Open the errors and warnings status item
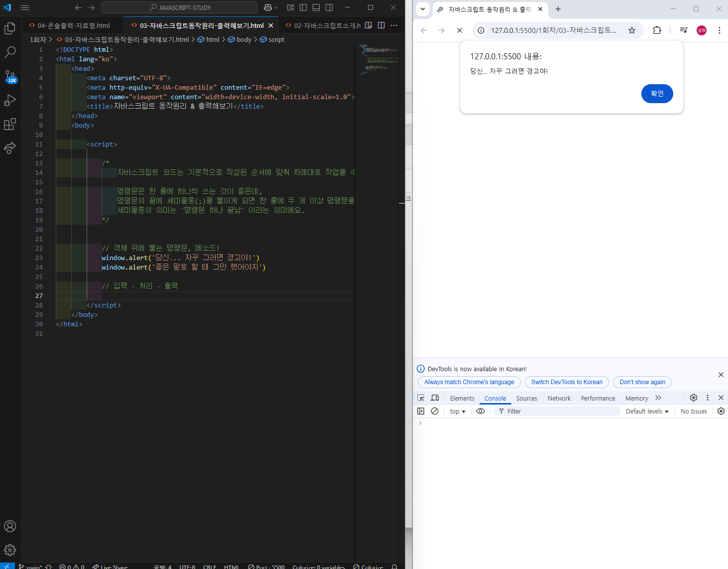 72,567
